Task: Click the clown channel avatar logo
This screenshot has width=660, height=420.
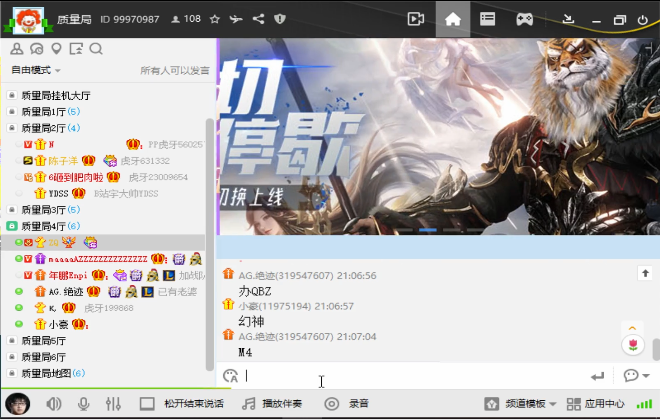Action: 28,20
